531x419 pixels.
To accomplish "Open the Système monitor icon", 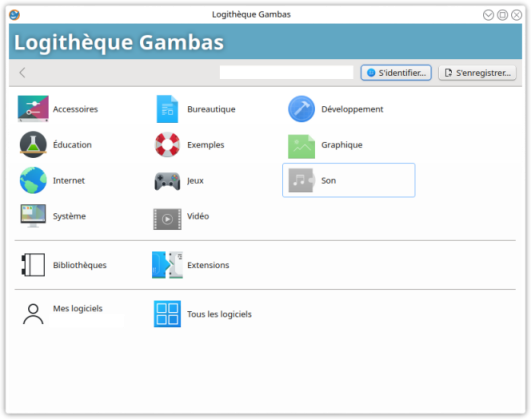I will click(x=33, y=216).
